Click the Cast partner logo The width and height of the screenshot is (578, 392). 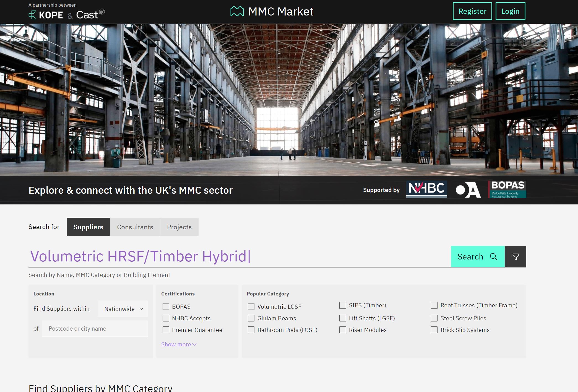[89, 15]
